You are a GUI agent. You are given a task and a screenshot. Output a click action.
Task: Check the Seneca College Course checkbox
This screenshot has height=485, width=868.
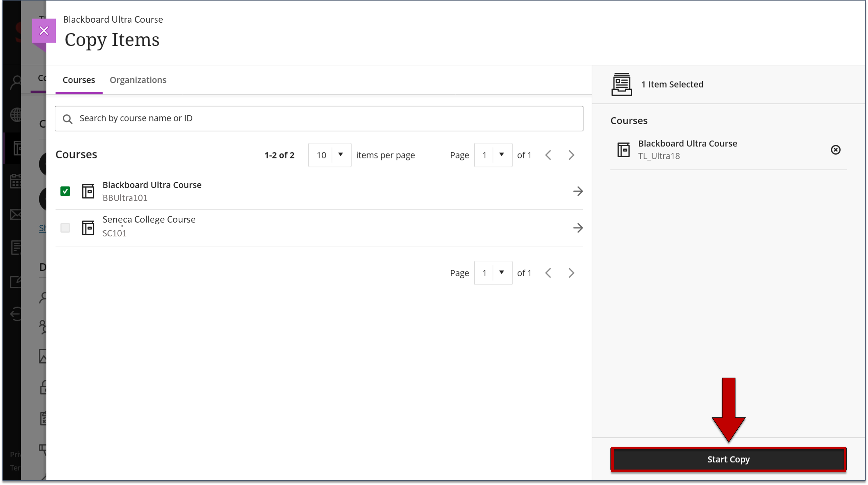point(65,228)
